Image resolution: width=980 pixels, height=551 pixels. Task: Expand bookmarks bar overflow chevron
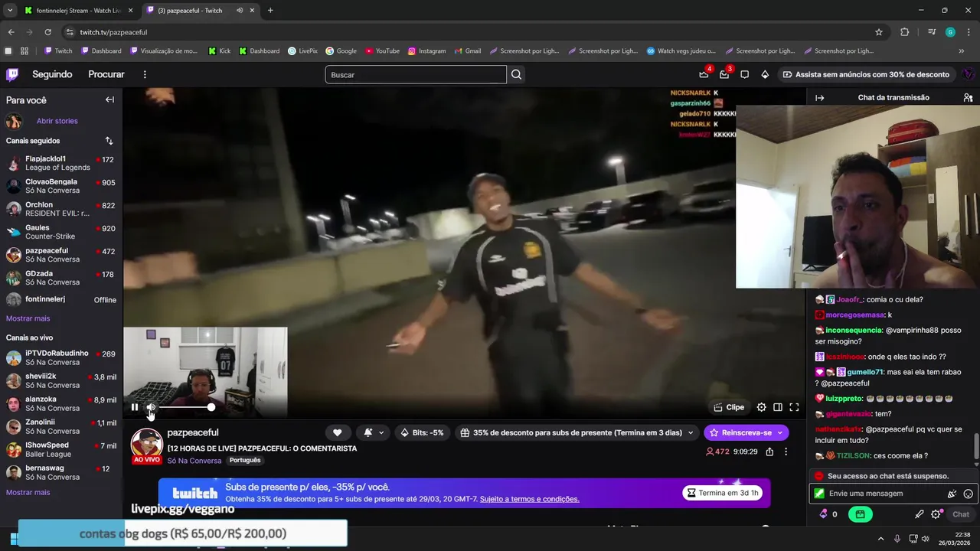click(x=962, y=51)
